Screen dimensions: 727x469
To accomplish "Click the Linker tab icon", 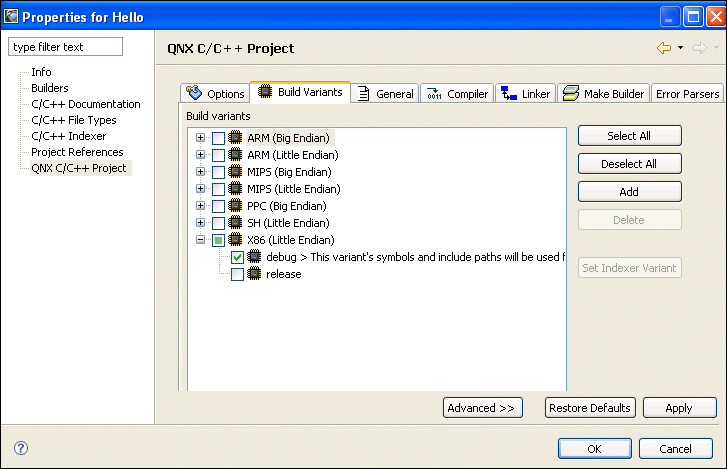I will (508, 93).
